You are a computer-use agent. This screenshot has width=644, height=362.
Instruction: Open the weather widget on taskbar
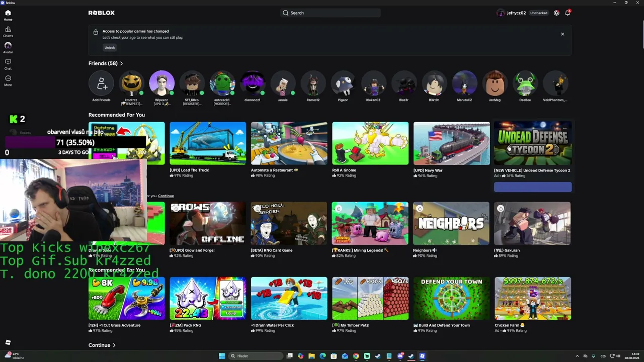coord(14,356)
